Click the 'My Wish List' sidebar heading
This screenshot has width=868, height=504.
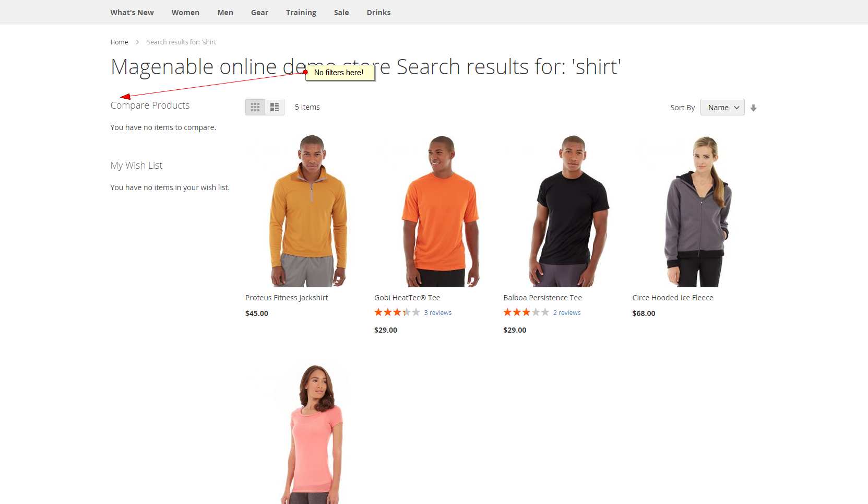[136, 166]
